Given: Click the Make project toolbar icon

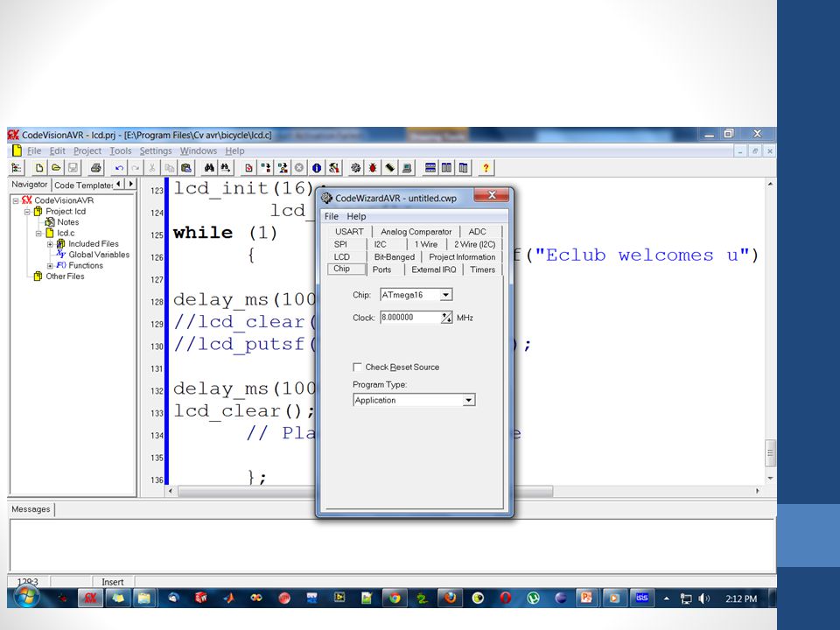Looking at the screenshot, I should pos(266,168).
